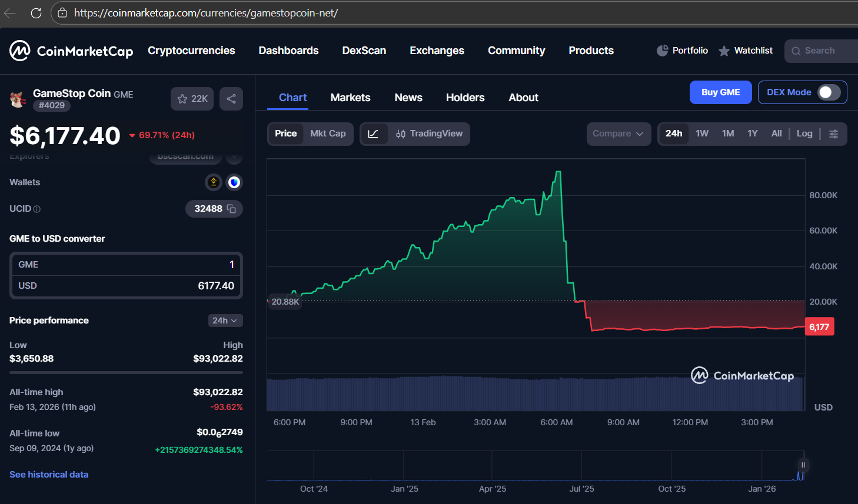Viewport: 858px width, 504px height.
Task: Switch to the Holders tab
Action: pos(465,98)
